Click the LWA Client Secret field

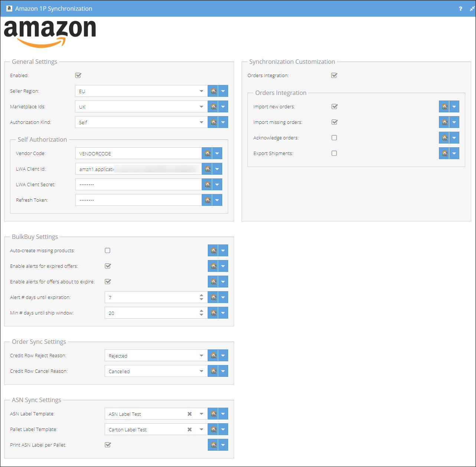tap(138, 184)
